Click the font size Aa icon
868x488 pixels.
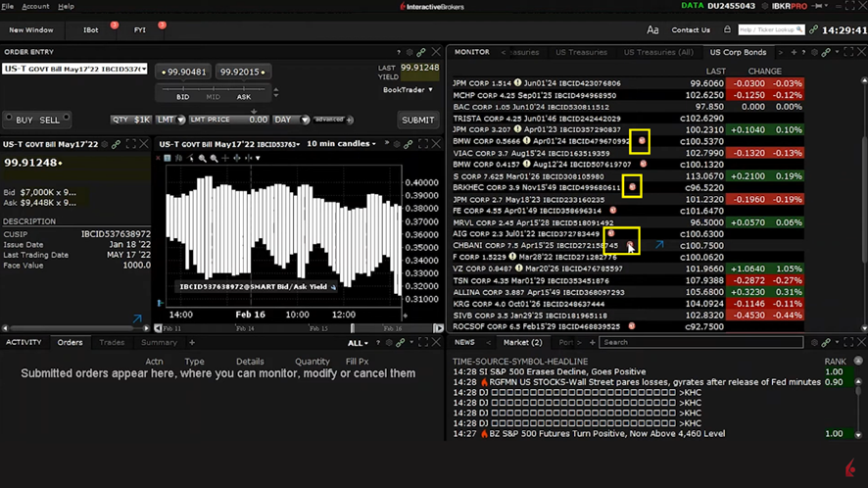(x=652, y=30)
